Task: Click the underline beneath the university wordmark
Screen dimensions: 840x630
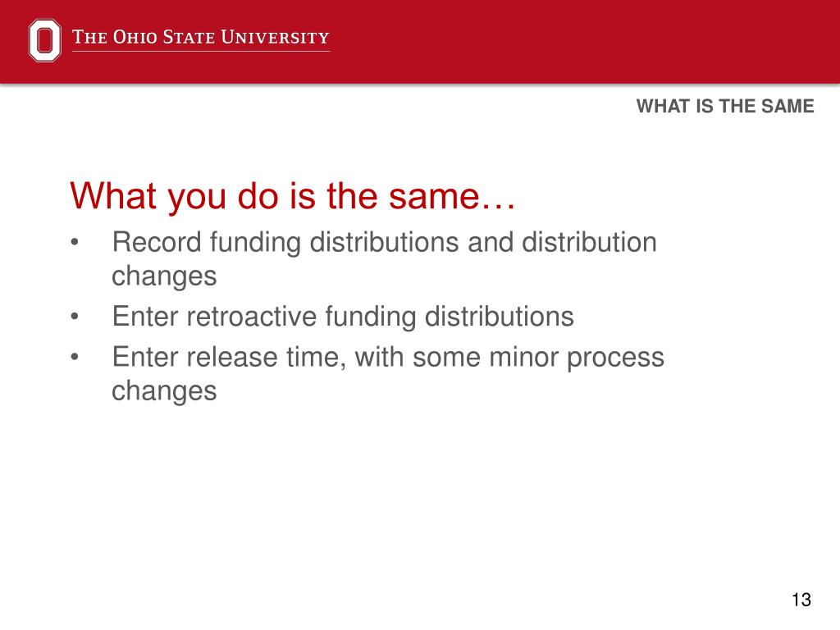Action: [201, 52]
